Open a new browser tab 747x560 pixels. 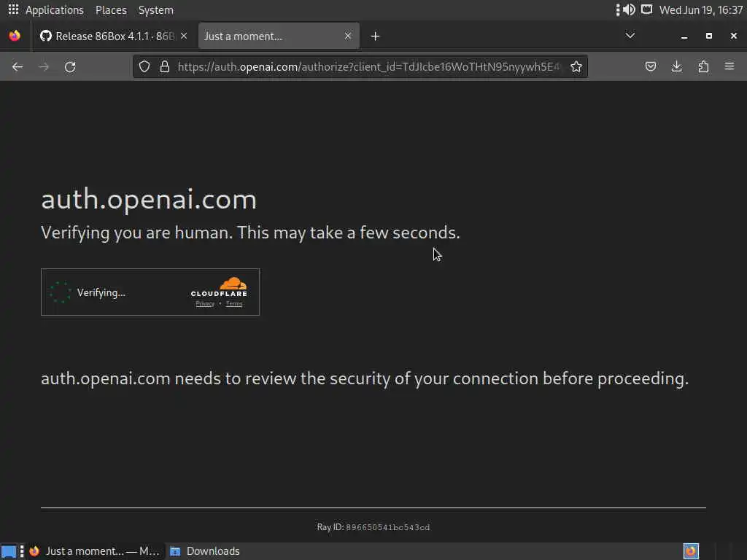(376, 36)
